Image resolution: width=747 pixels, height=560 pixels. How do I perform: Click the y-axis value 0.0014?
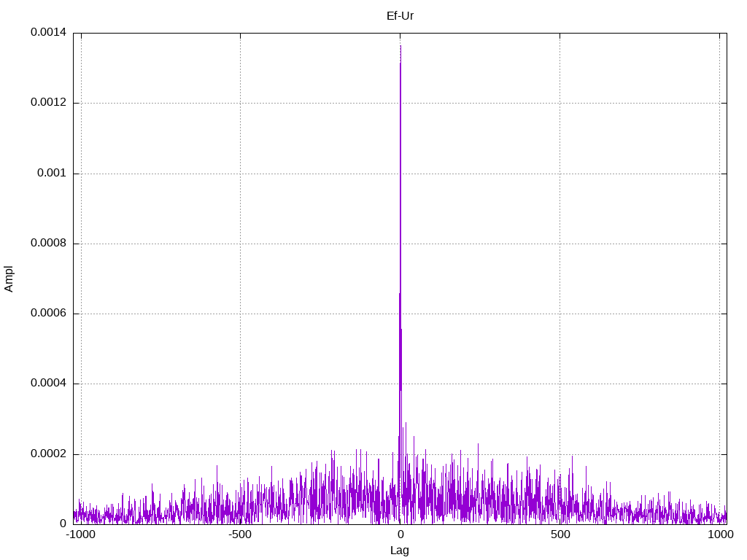pos(48,32)
